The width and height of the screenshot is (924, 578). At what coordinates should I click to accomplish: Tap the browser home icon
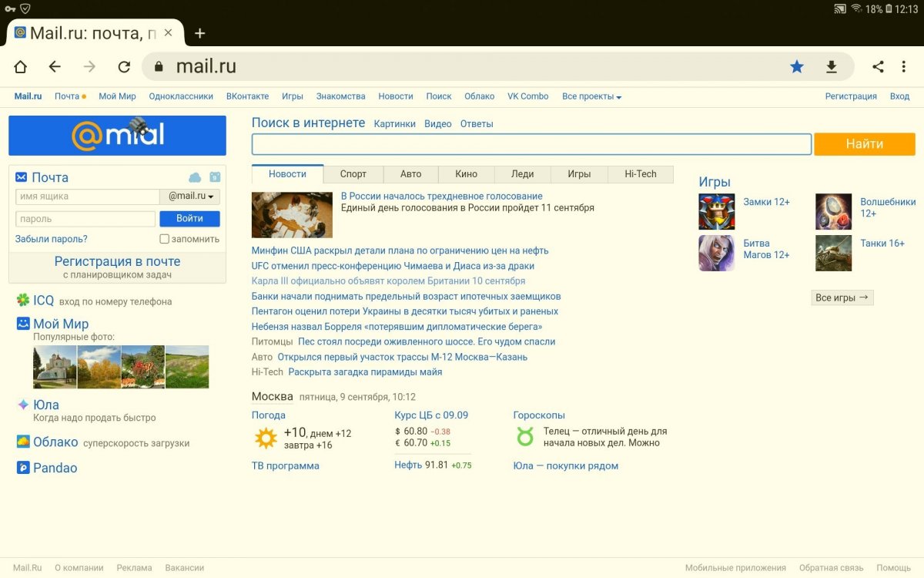pos(21,67)
